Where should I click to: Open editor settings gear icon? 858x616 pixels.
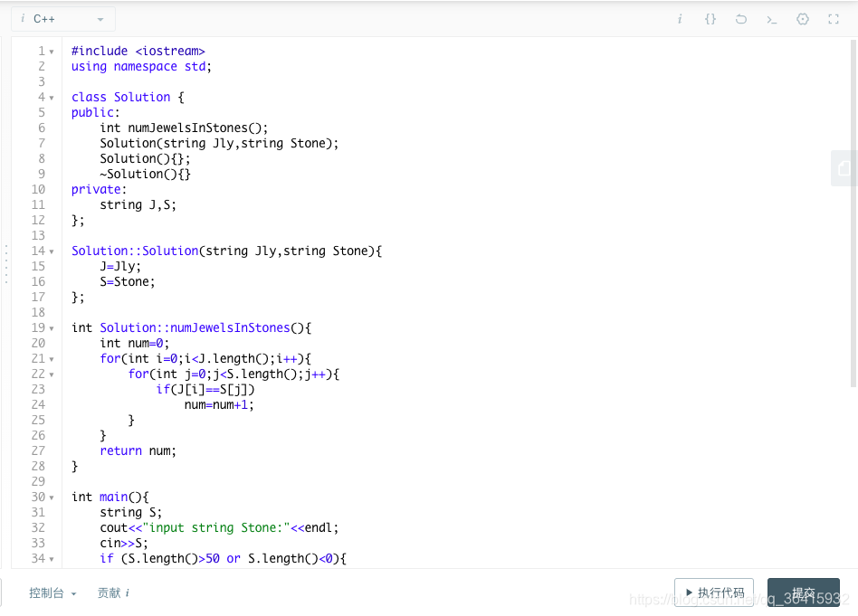pyautogui.click(x=803, y=19)
